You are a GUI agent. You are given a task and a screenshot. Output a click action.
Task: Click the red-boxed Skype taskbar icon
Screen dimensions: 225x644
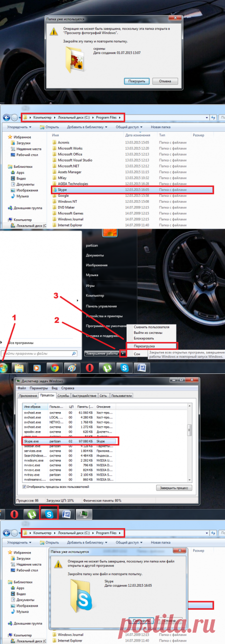49,513
